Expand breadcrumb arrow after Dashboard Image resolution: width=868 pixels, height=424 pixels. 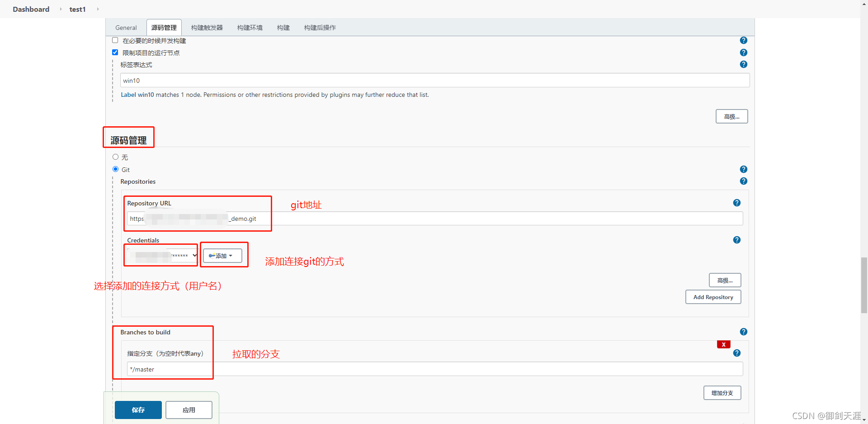(61, 9)
